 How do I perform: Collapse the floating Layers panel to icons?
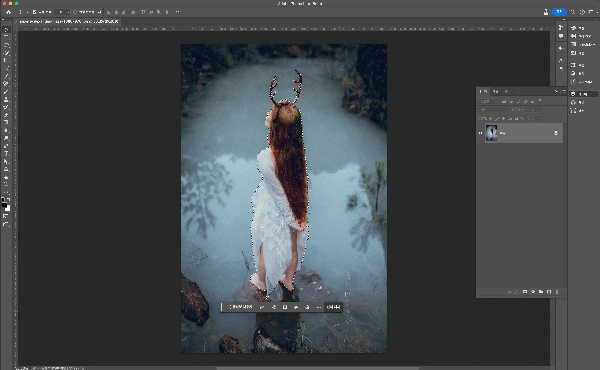coord(556,91)
